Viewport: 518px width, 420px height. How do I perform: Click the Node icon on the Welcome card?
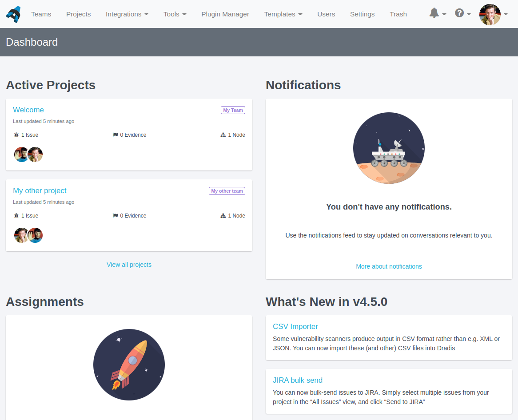(223, 135)
